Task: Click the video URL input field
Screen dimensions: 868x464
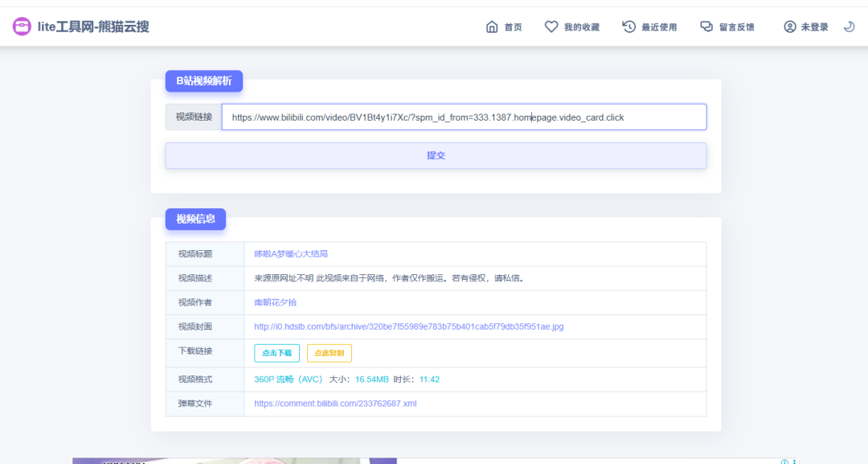Action: click(464, 117)
